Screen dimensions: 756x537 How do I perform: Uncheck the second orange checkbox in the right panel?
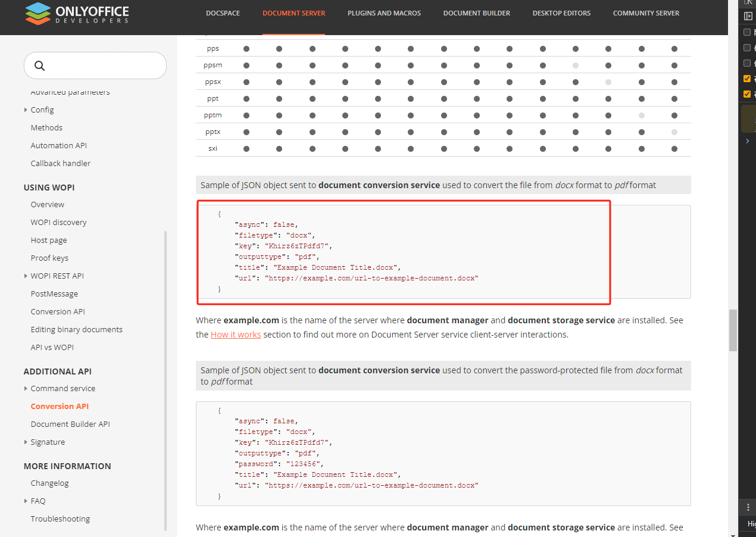[747, 94]
